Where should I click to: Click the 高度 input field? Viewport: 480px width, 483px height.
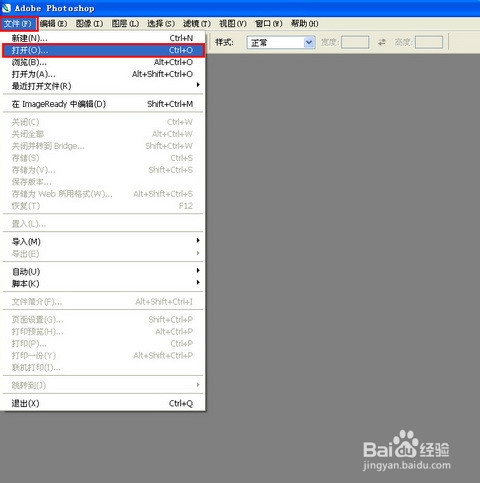coord(429,43)
